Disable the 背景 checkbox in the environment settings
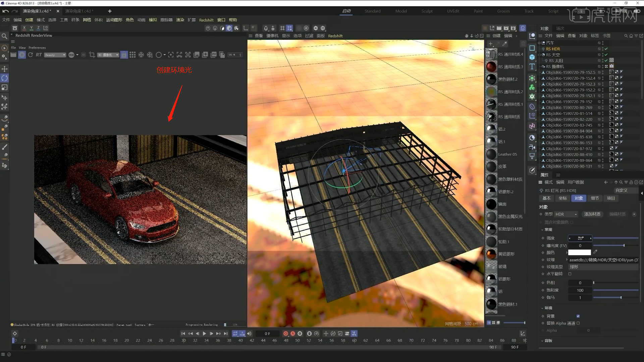Screen dimensions: 644x362 click(x=578, y=316)
